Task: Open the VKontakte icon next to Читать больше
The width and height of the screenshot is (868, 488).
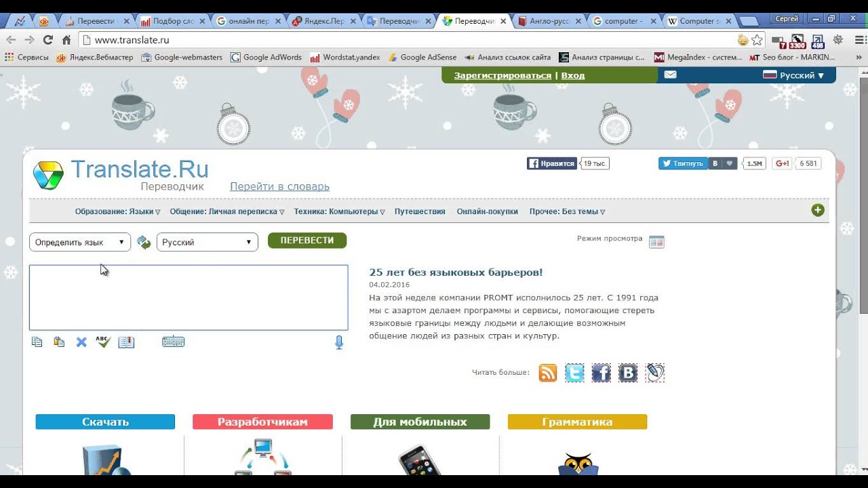Action: (x=628, y=373)
